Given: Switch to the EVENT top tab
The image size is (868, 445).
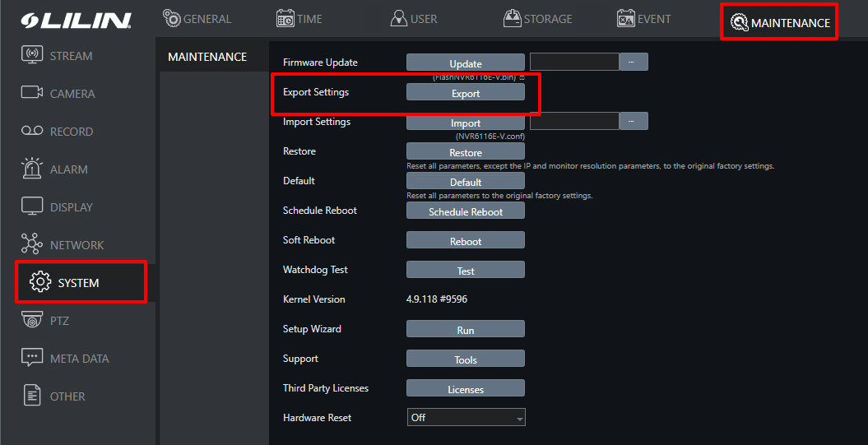Looking at the screenshot, I should [x=644, y=19].
